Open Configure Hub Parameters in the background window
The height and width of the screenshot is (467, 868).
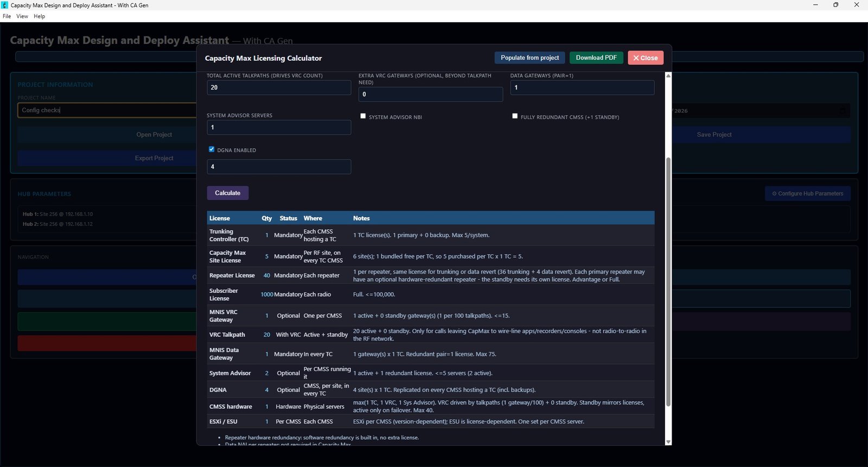click(x=808, y=193)
